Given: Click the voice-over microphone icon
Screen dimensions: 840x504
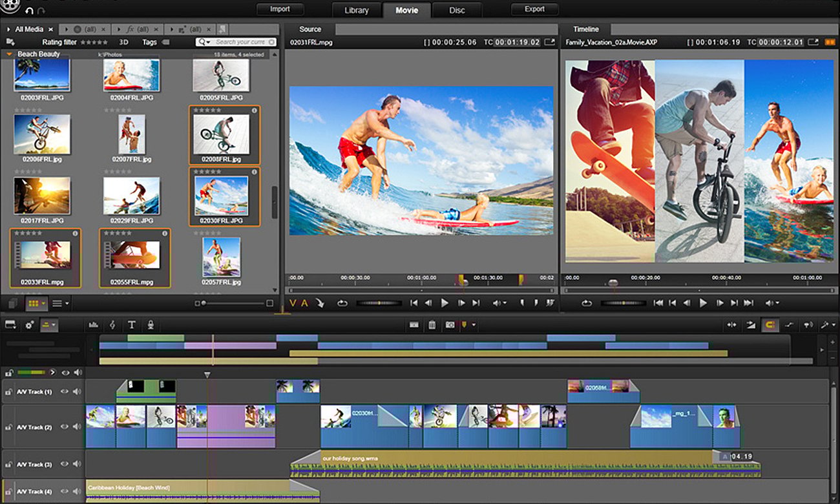Looking at the screenshot, I should tap(151, 325).
